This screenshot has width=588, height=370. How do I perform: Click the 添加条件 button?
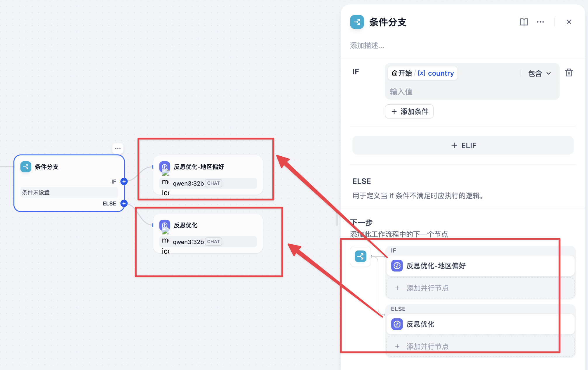[x=409, y=111]
